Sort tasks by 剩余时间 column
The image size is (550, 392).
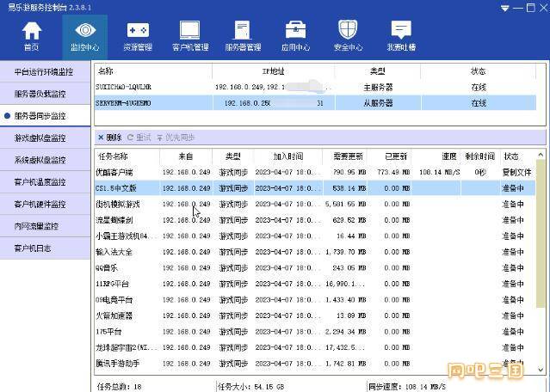click(480, 156)
